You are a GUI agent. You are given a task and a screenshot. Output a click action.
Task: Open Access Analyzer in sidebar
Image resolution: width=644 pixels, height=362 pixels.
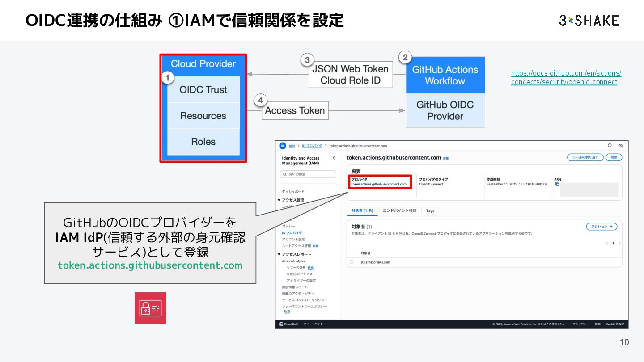click(x=293, y=261)
